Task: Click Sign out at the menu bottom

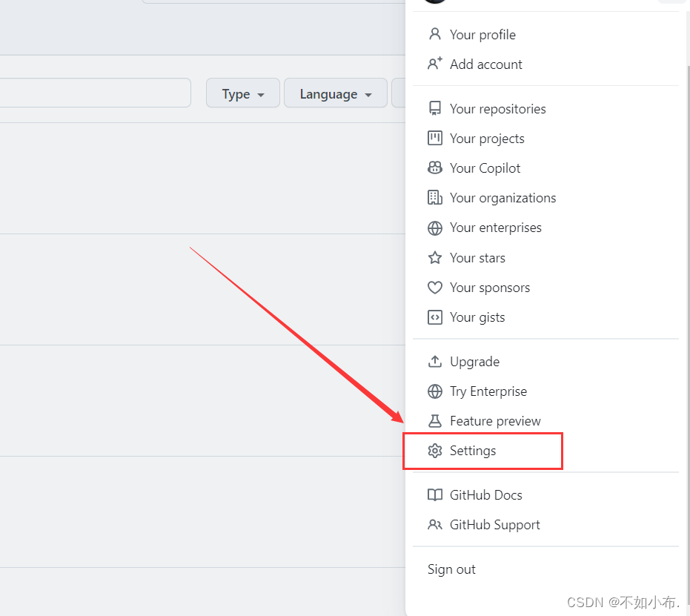Action: tap(451, 569)
